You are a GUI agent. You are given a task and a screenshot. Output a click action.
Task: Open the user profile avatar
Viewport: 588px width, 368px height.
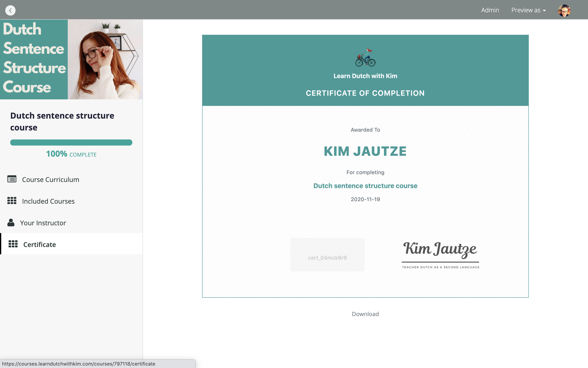click(x=564, y=10)
